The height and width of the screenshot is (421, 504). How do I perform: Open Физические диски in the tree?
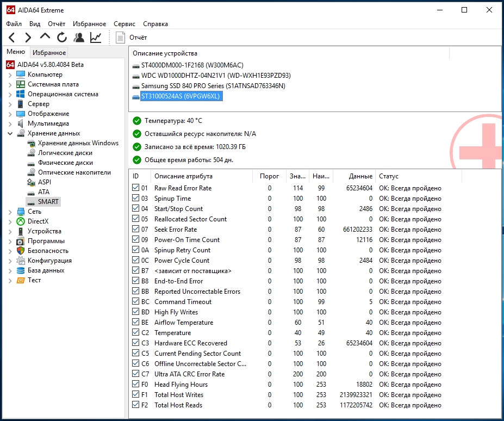pyautogui.click(x=65, y=163)
